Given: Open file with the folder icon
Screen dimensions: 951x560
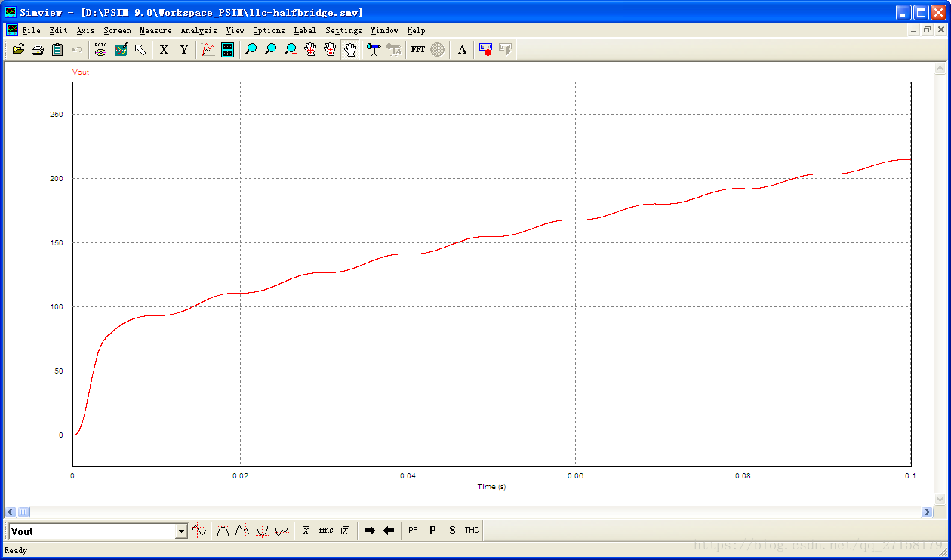Looking at the screenshot, I should [18, 50].
